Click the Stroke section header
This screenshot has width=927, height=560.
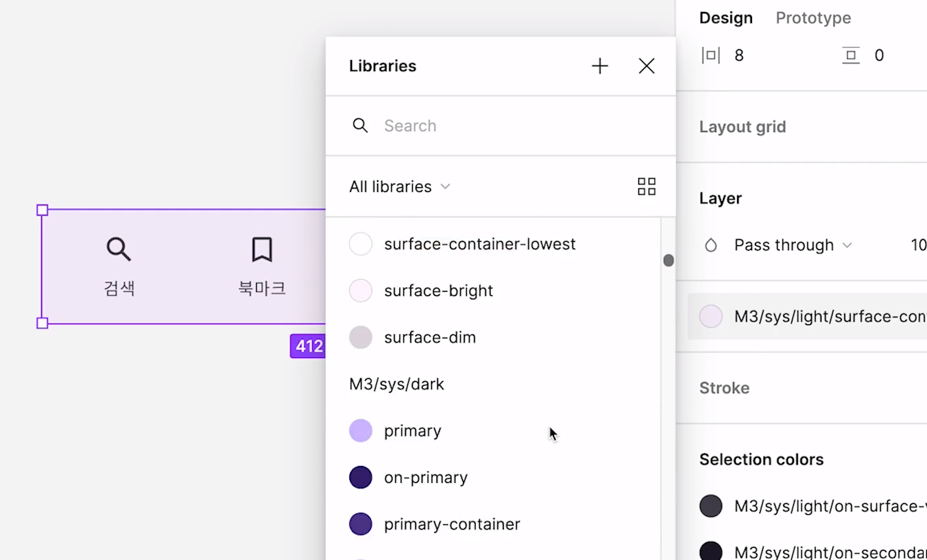(724, 388)
